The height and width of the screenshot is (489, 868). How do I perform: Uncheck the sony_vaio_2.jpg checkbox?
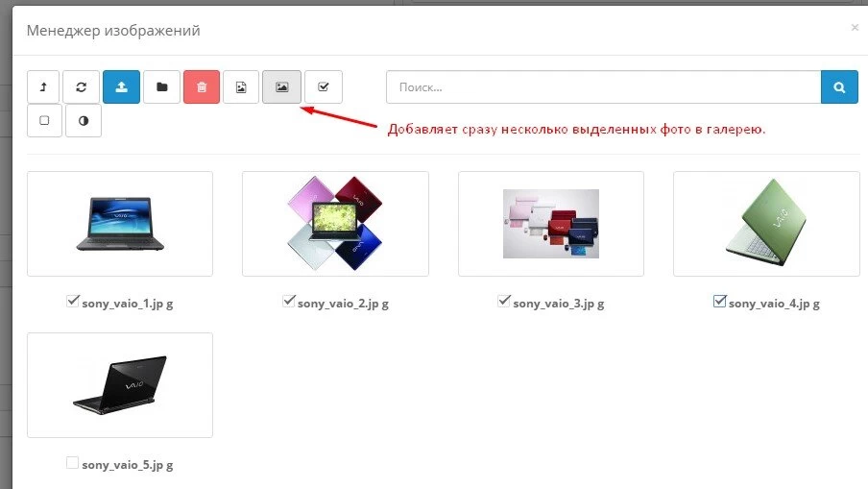click(x=288, y=302)
